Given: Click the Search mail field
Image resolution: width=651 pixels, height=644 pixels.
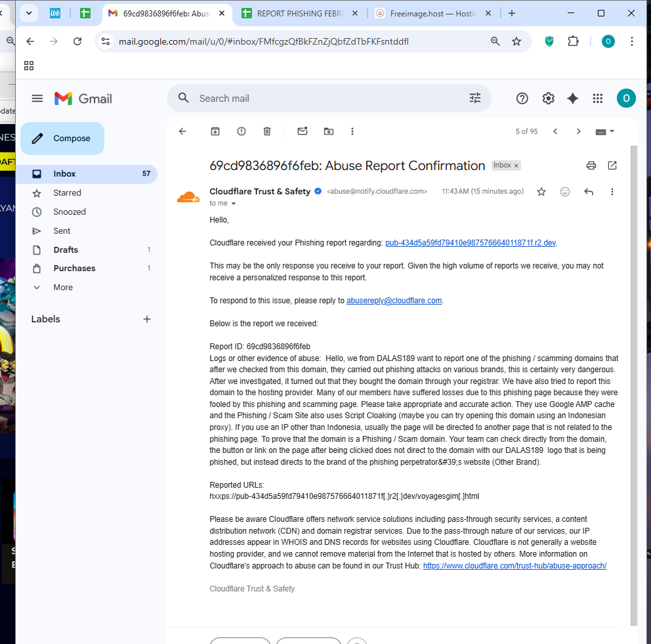Looking at the screenshot, I should point(328,98).
